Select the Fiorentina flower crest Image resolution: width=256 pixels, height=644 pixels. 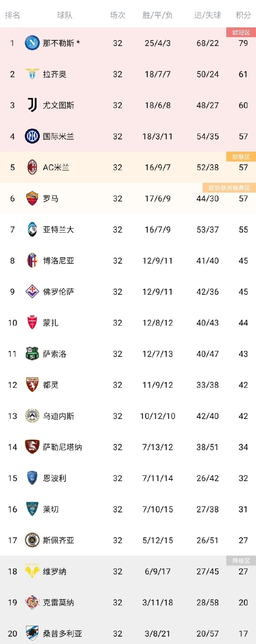point(32,292)
